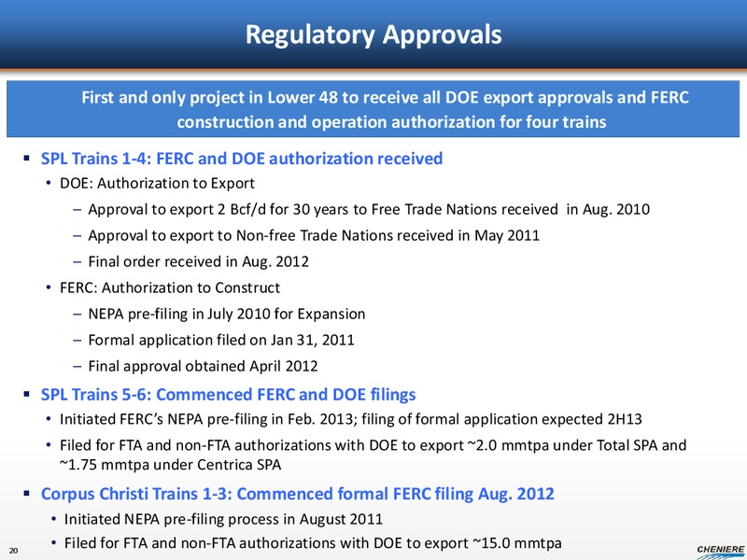Viewport: 747px width, 560px height.
Task: Click line '~1.75 mmtpa under Centrica SPA'
Action: 170,465
